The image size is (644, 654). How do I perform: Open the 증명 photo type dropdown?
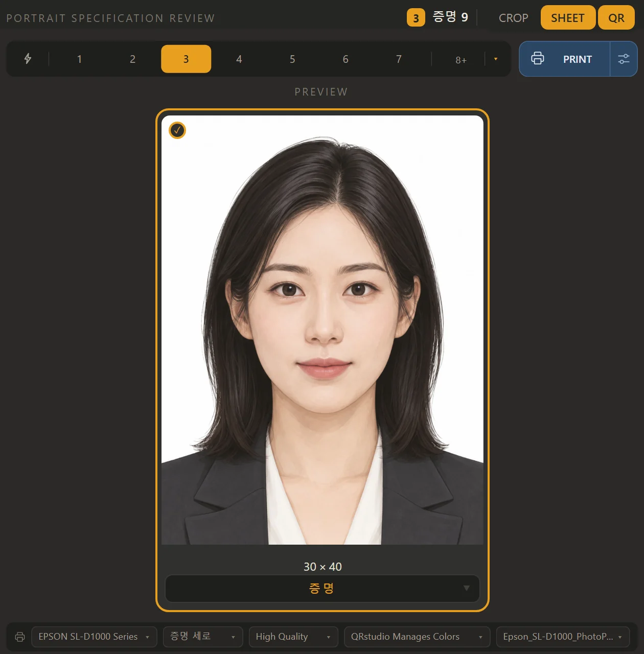(323, 589)
